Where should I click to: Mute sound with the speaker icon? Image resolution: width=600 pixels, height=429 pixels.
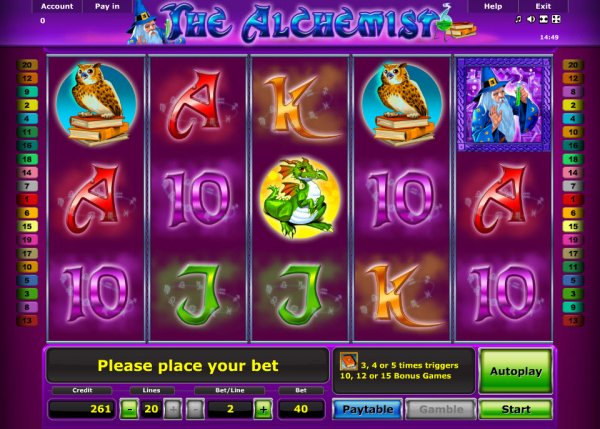[x=531, y=19]
